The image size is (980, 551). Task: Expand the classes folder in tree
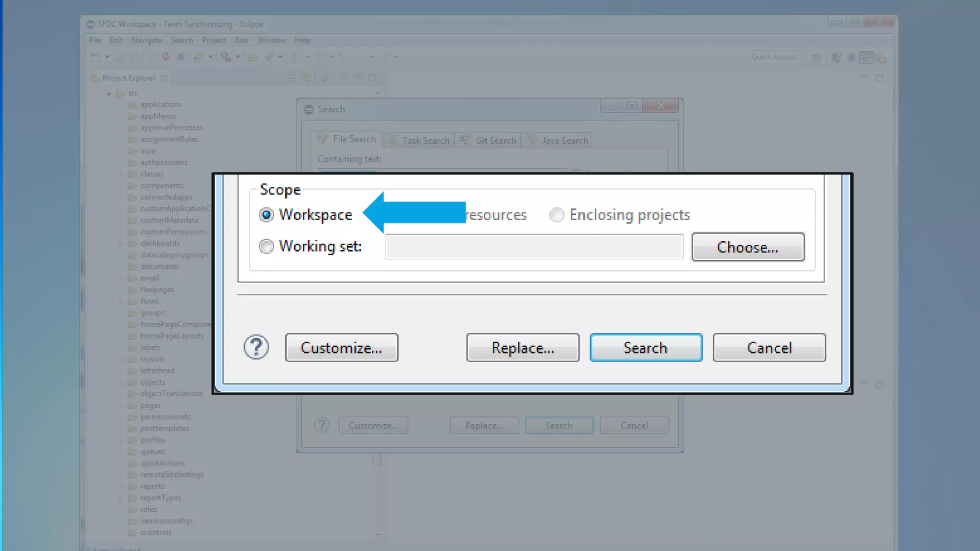pos(121,175)
